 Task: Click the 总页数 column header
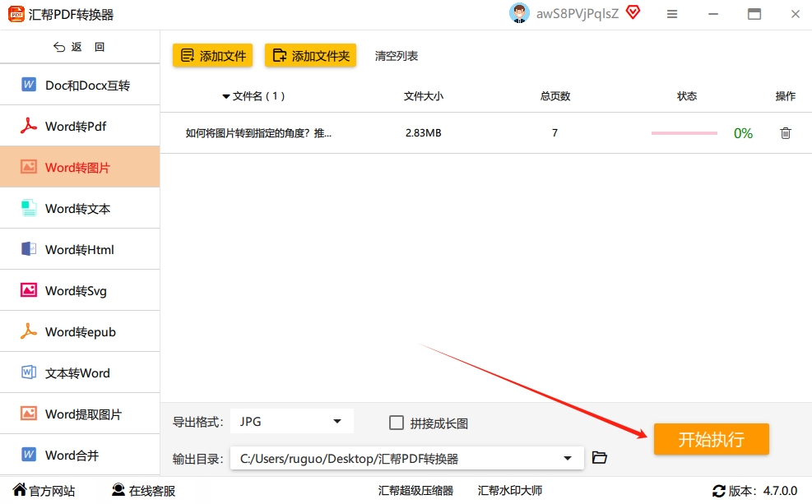(x=555, y=96)
